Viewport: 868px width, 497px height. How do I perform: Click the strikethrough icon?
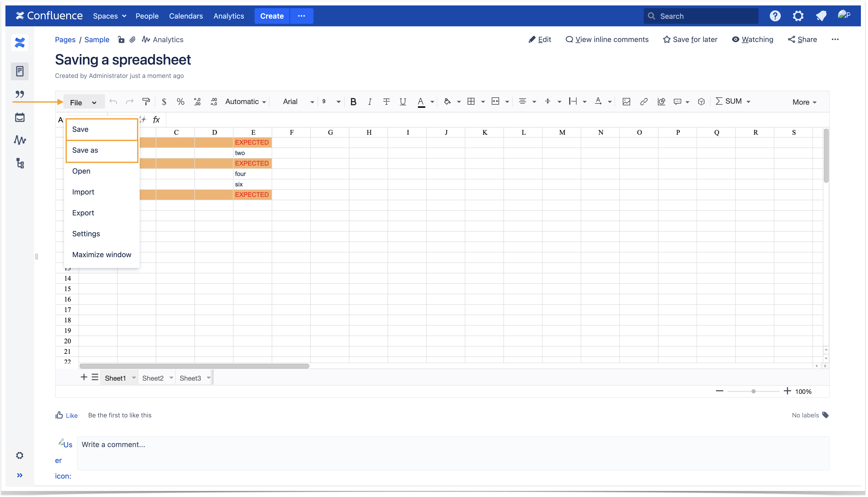coord(386,101)
